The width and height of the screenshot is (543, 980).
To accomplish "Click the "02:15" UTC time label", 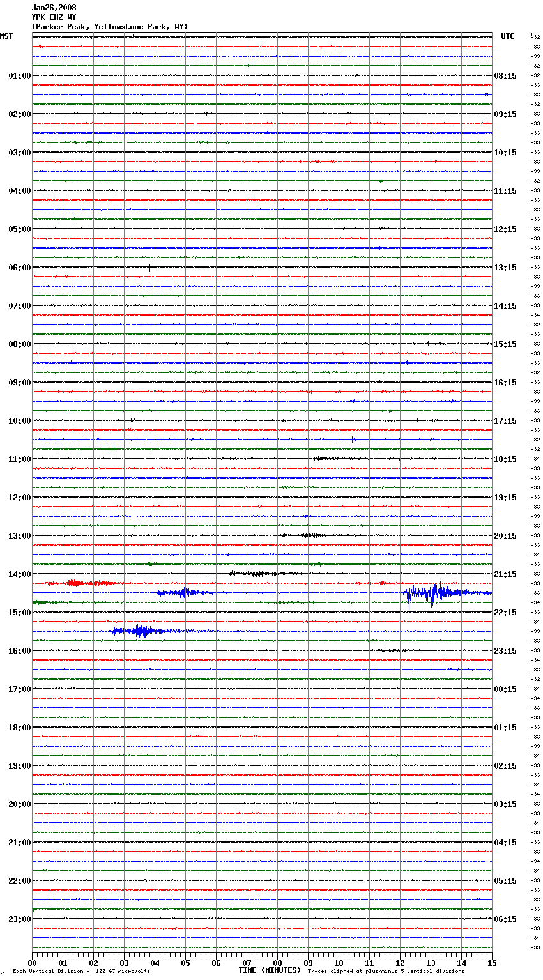I will pos(505,766).
